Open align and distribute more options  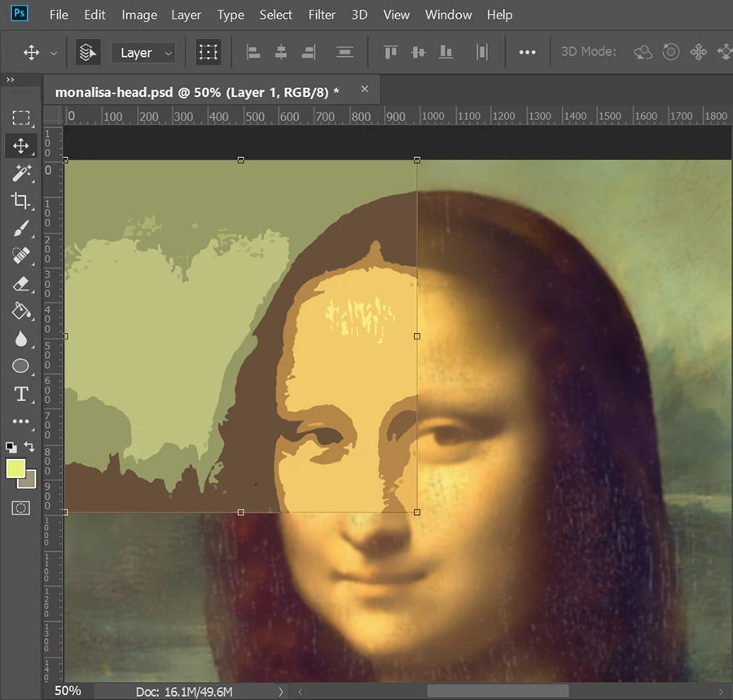click(x=527, y=52)
